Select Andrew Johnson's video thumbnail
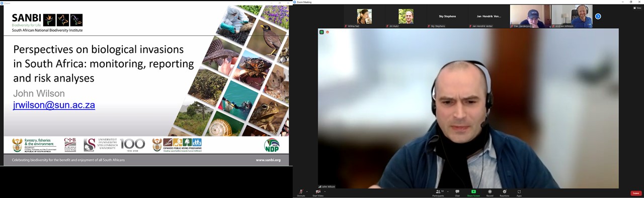This screenshot has width=644, height=198. (572, 17)
